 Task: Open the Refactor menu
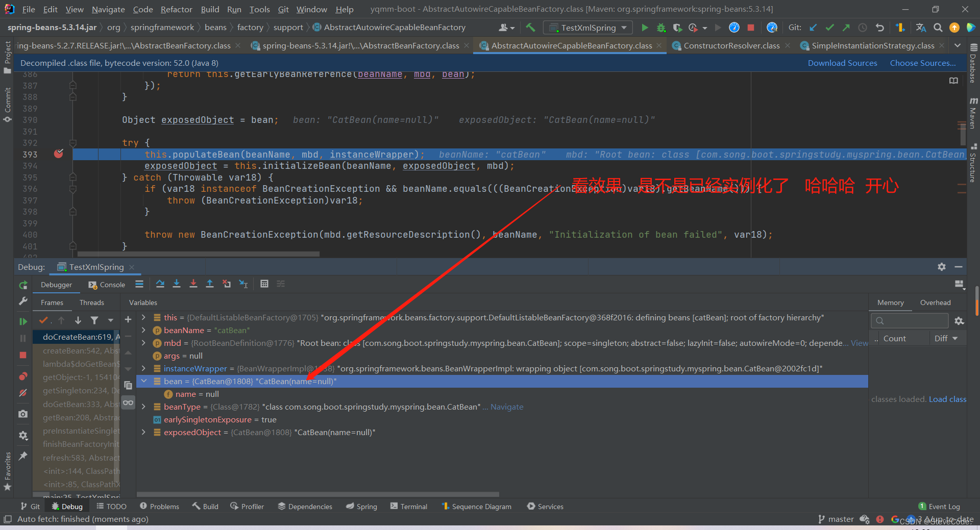coord(176,9)
